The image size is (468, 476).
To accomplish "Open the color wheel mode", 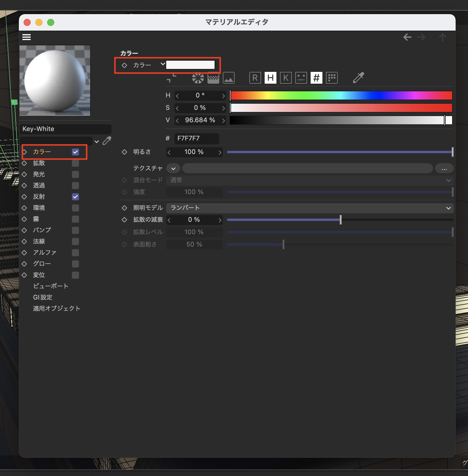I will 198,78.
